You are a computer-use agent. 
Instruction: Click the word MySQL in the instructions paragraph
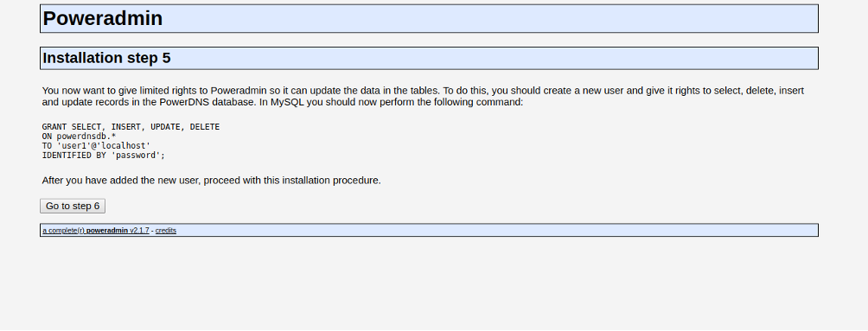(287, 102)
